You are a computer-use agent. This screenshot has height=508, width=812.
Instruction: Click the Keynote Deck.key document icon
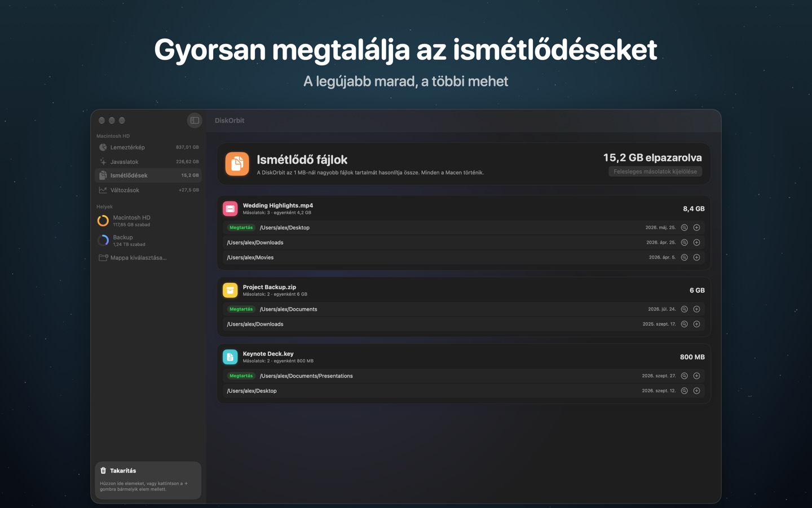230,357
